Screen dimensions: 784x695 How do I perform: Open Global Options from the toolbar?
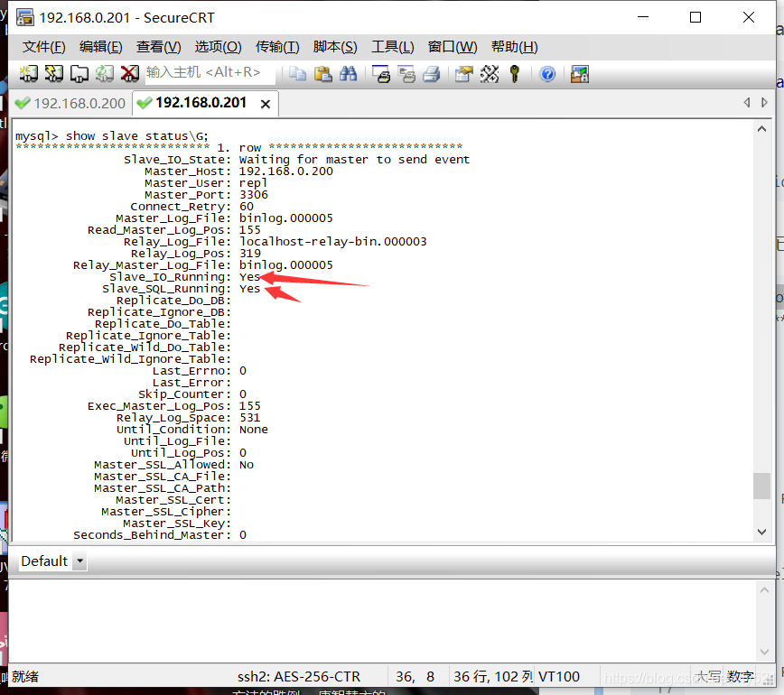pos(490,74)
